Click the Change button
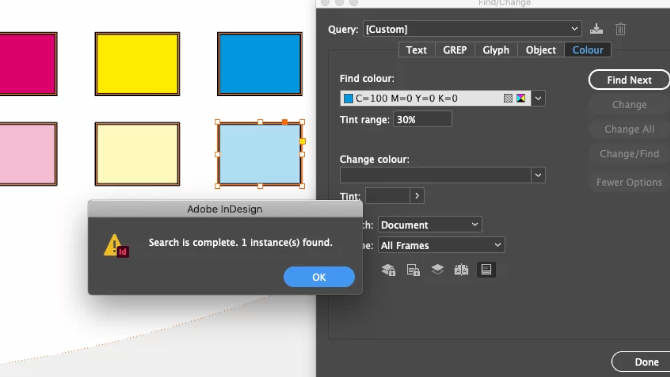Screen dimensions: 670x377 [629, 105]
